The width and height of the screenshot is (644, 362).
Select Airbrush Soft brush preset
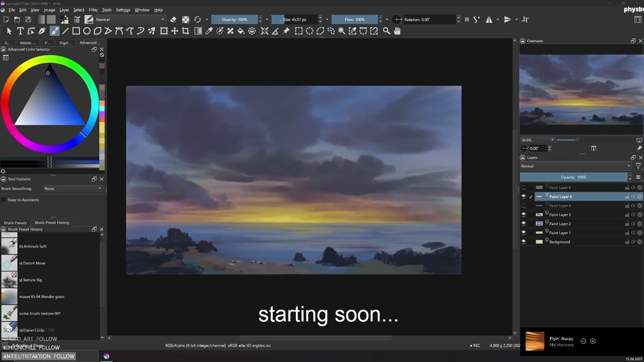(50, 246)
